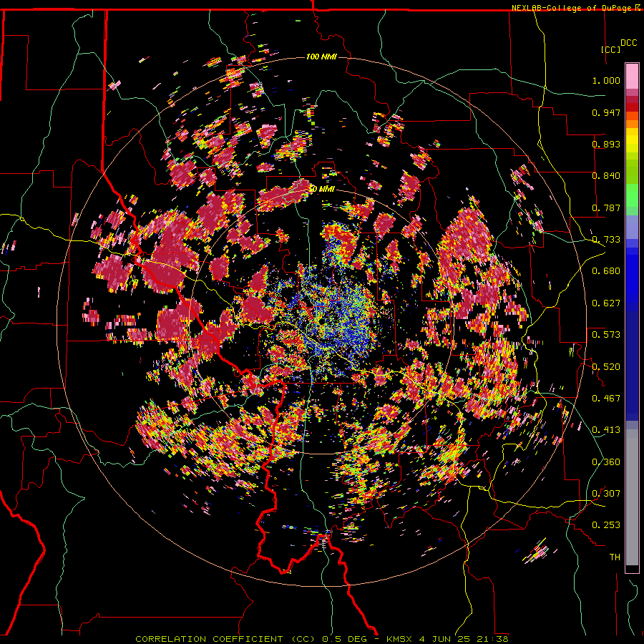Select the 0.413 color scale value
Viewport: 644px width, 644px height.
point(606,430)
